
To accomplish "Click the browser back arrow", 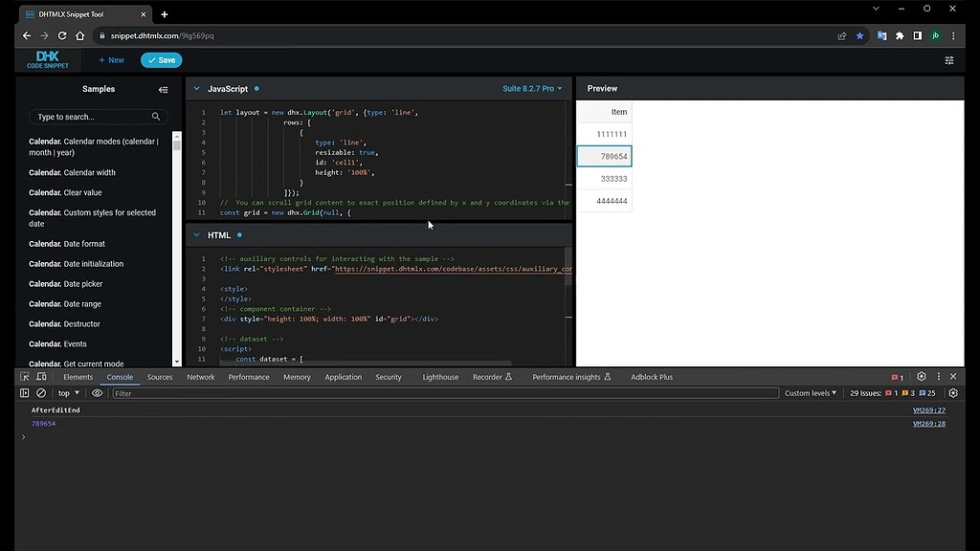I will [x=26, y=35].
